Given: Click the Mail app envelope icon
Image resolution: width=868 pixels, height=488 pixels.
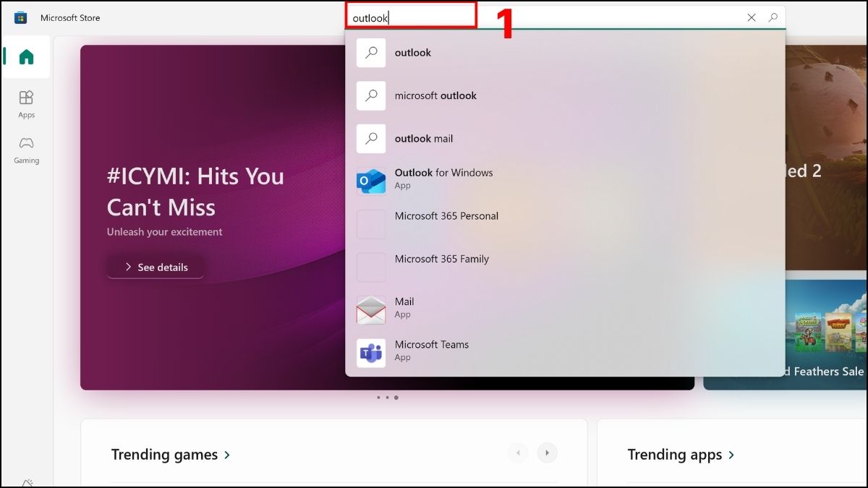Looking at the screenshot, I should (371, 310).
